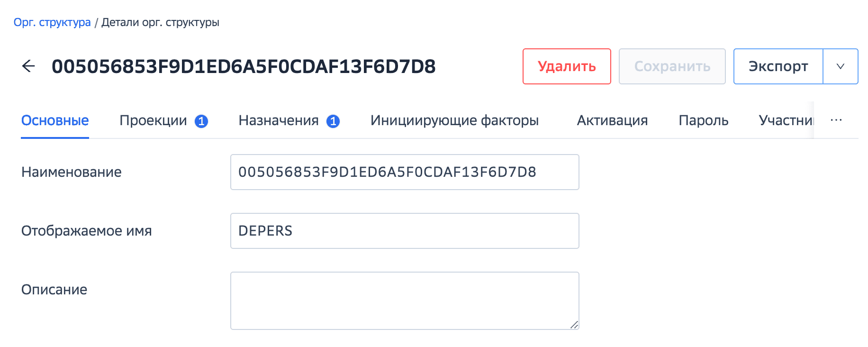868x347 pixels.
Task: Select the partially visible Участники tab
Action: pyautogui.click(x=786, y=120)
